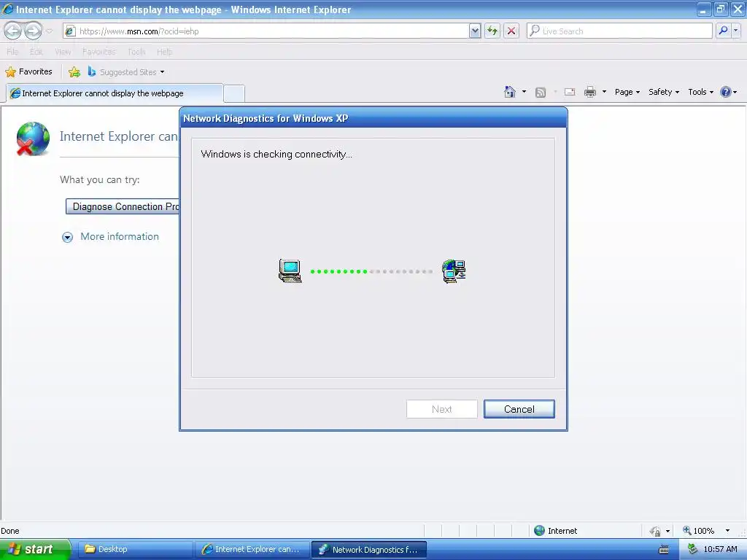Image resolution: width=747 pixels, height=560 pixels.
Task: Go forward with the Forward arrow button
Action: tap(34, 31)
